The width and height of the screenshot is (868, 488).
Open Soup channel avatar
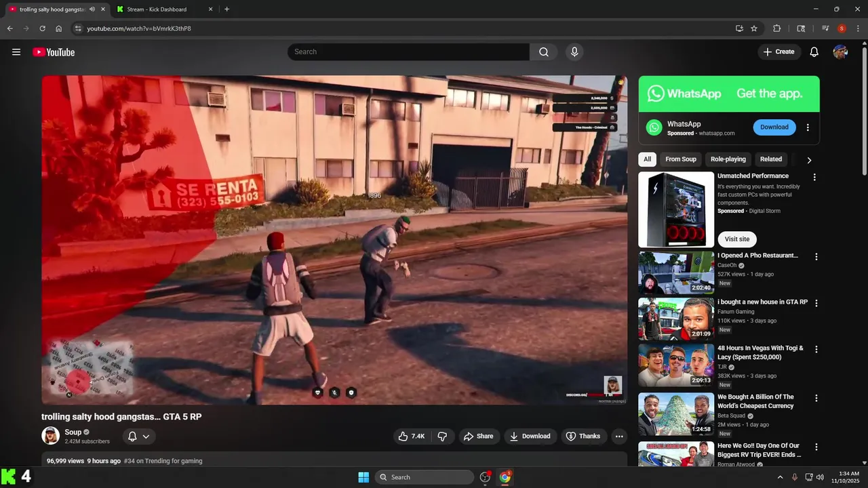pos(50,436)
